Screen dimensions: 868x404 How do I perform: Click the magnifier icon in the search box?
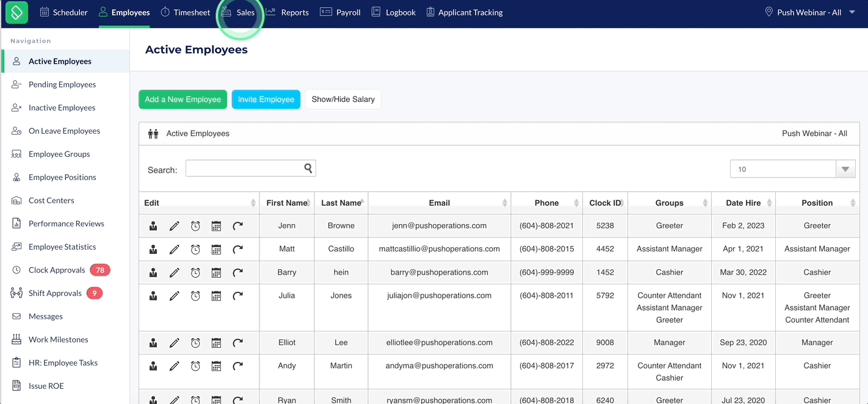point(309,168)
